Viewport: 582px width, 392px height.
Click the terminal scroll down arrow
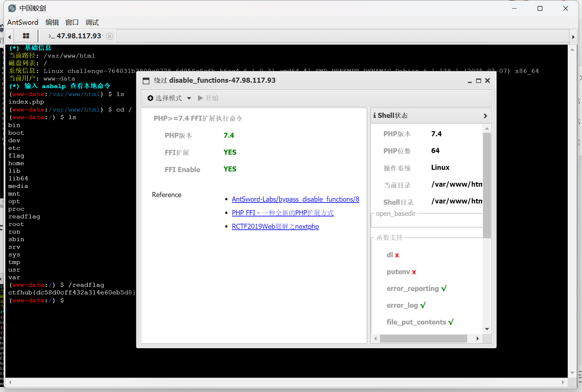click(572, 373)
